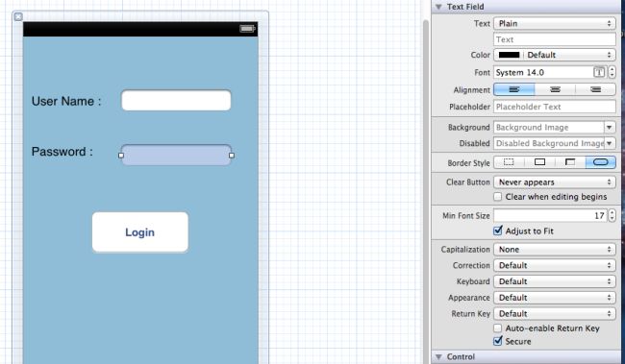
Task: Click the black text color swatch
Action: tap(509, 55)
